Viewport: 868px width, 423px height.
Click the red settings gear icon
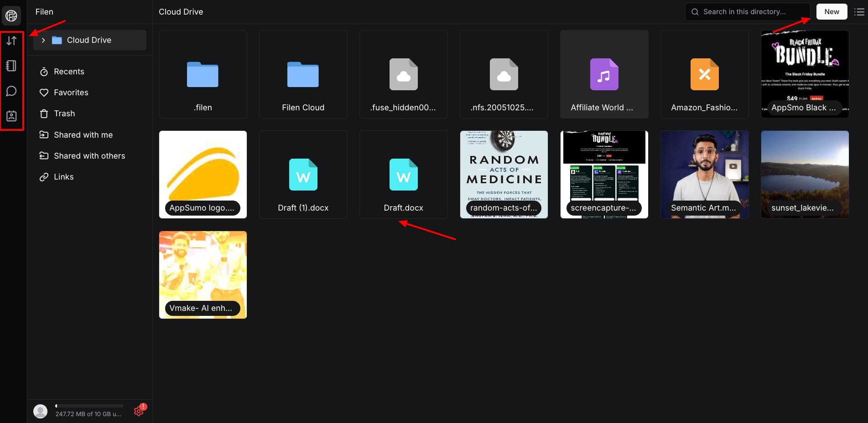(139, 411)
